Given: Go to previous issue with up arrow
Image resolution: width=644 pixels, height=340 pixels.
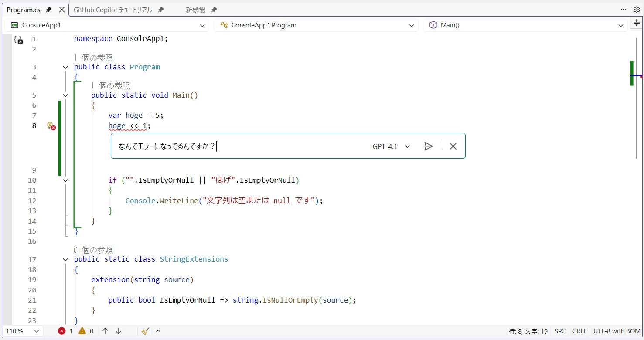Looking at the screenshot, I should tap(105, 331).
